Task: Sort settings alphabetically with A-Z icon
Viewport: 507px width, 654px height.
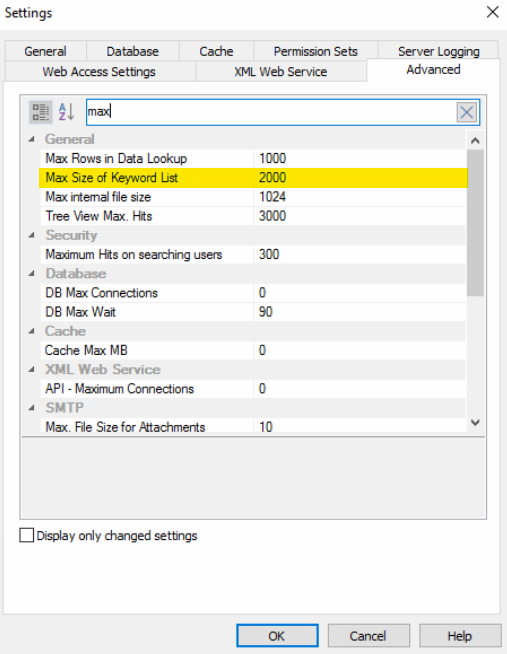Action: 66,112
